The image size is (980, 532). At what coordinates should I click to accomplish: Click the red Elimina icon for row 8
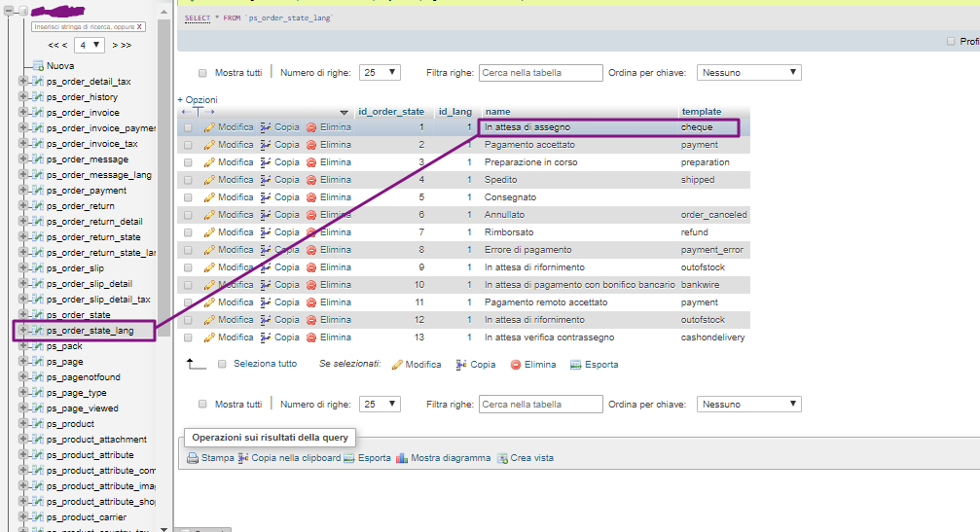point(311,250)
